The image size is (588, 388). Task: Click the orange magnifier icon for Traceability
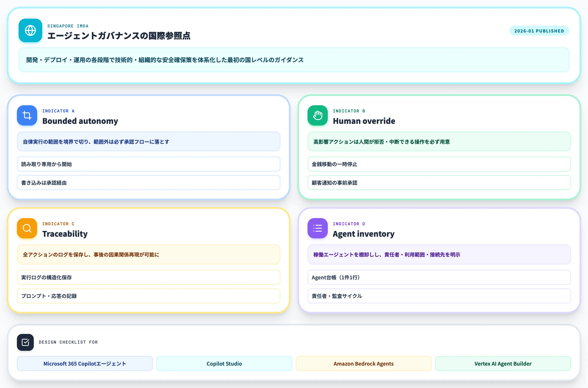tap(27, 228)
